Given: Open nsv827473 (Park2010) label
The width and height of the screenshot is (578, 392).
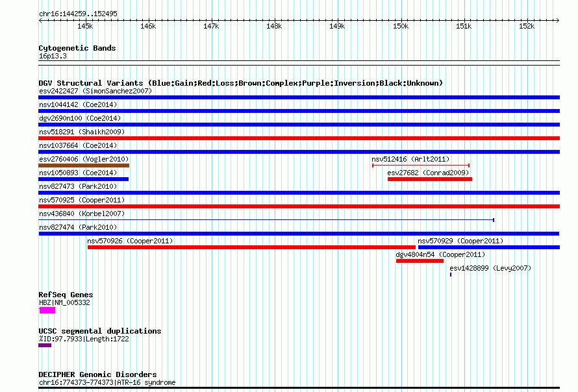Looking at the screenshot, I should click(x=78, y=186).
